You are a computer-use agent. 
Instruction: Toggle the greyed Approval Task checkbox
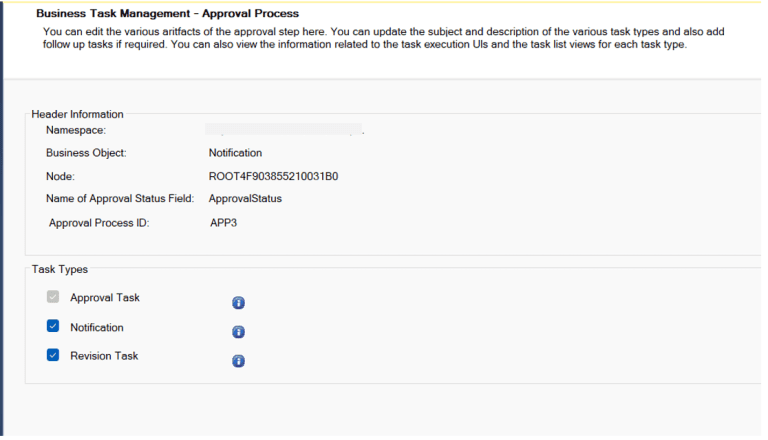pos(53,297)
